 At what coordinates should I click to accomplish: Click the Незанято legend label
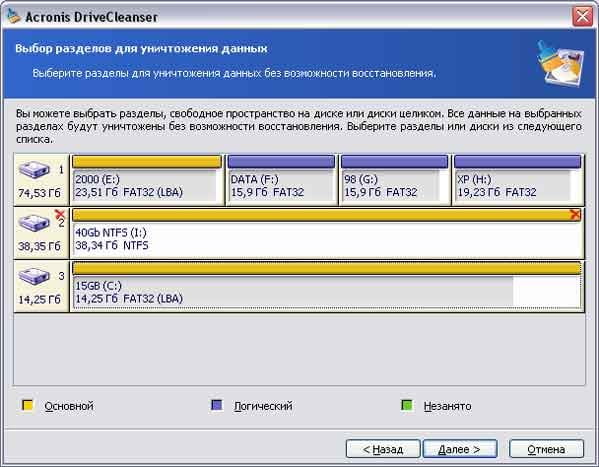point(447,406)
